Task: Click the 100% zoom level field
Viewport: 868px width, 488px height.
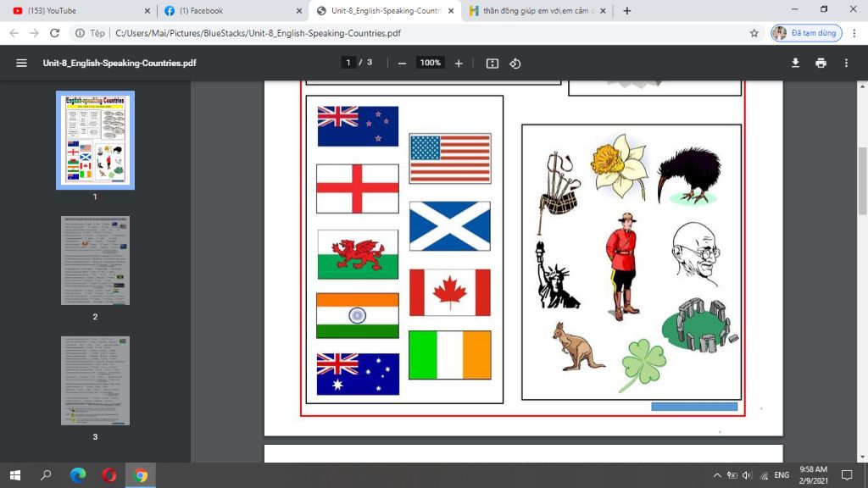Action: click(x=430, y=63)
